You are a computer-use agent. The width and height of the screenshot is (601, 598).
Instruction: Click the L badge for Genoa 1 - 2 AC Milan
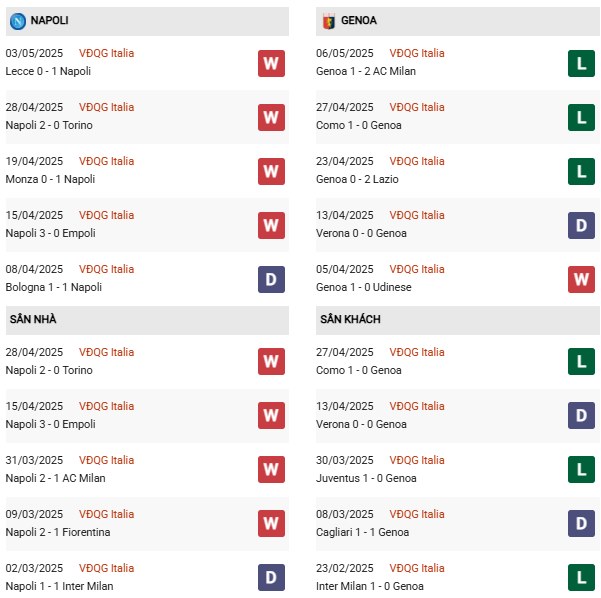[x=581, y=64]
